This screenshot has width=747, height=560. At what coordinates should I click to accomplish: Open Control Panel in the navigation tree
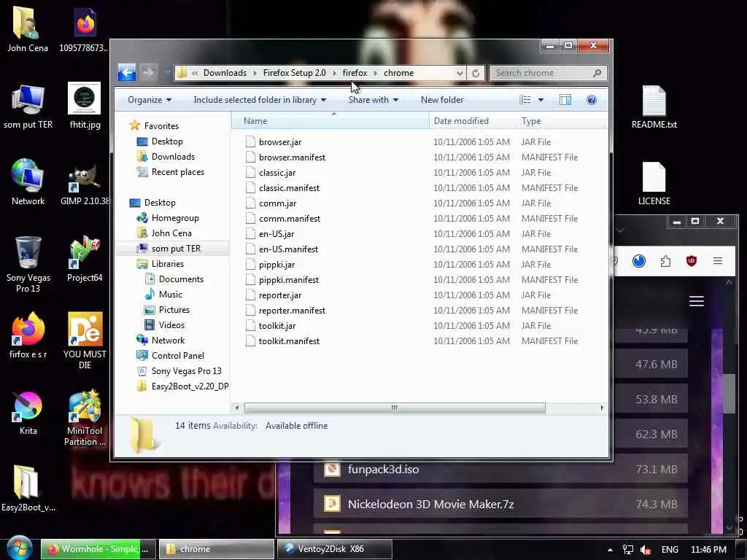[x=178, y=356]
